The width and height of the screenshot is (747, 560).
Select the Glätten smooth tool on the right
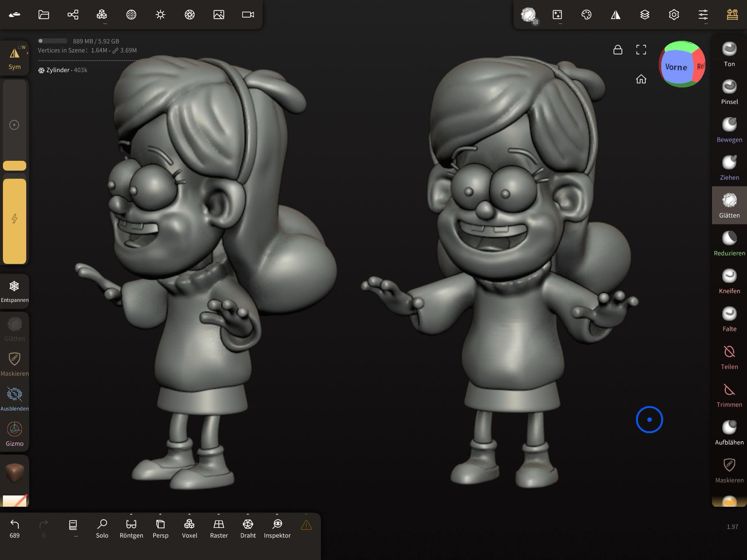click(729, 205)
